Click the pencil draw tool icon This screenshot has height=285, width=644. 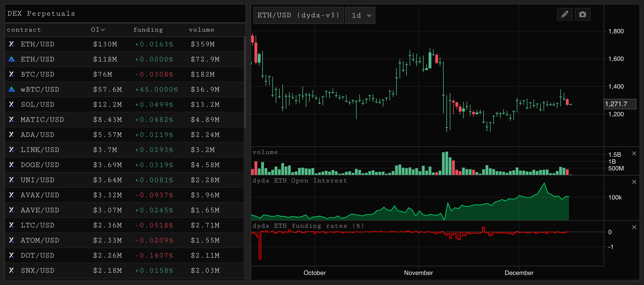(564, 14)
